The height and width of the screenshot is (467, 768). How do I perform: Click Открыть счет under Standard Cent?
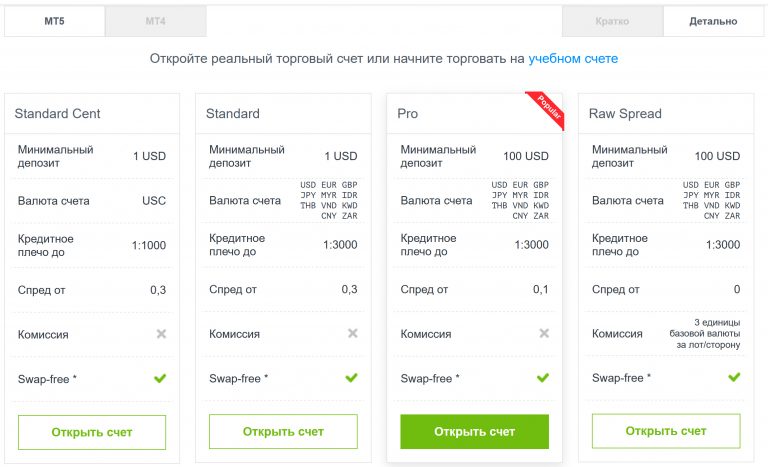tap(92, 432)
